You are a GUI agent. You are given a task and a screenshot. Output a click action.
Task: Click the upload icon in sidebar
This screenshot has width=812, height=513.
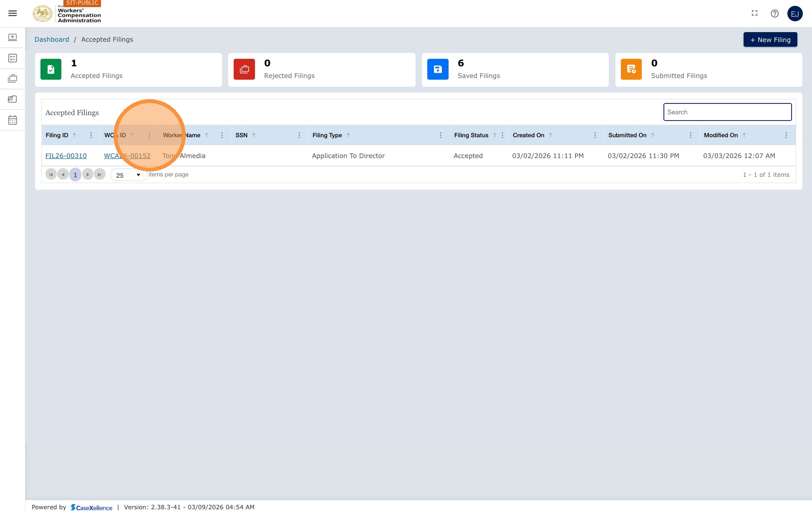coord(13,38)
